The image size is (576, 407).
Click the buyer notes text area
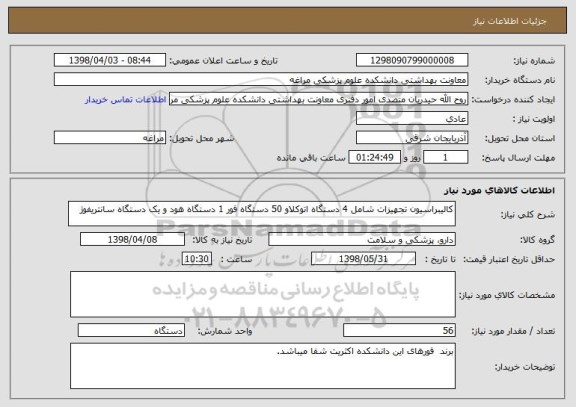coord(263,366)
